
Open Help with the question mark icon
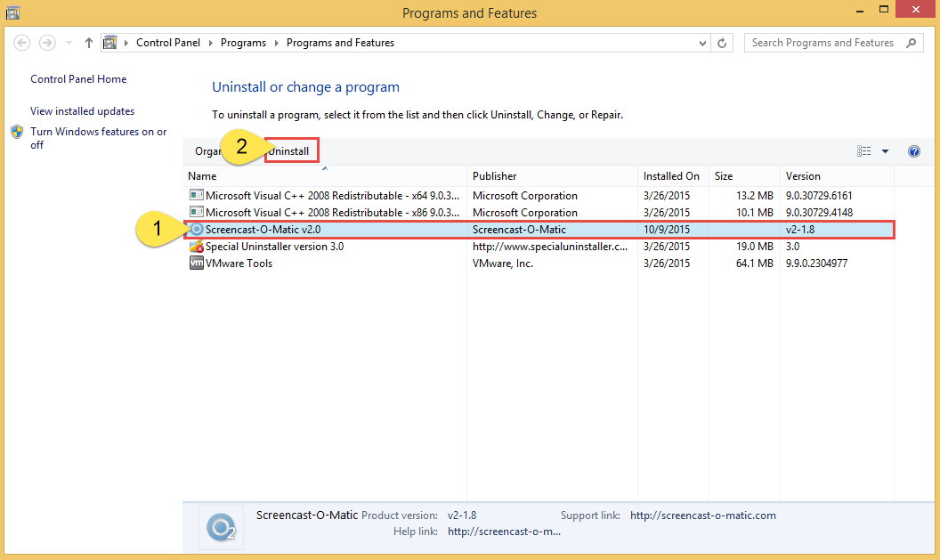coord(914,151)
